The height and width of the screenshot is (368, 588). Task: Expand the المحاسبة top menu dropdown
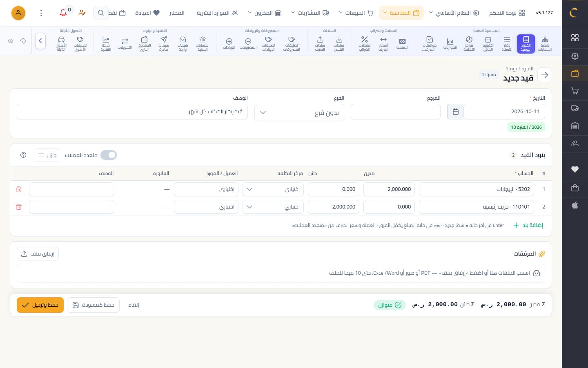pos(401,13)
